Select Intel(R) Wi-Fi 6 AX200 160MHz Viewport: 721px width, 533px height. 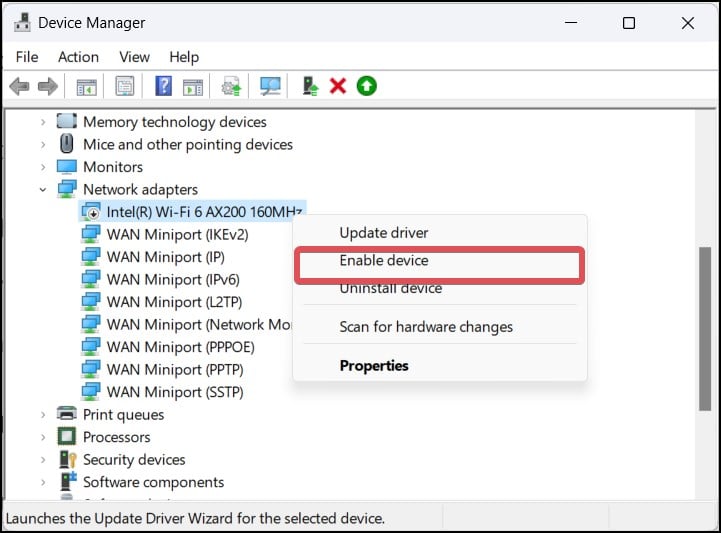coord(204,212)
